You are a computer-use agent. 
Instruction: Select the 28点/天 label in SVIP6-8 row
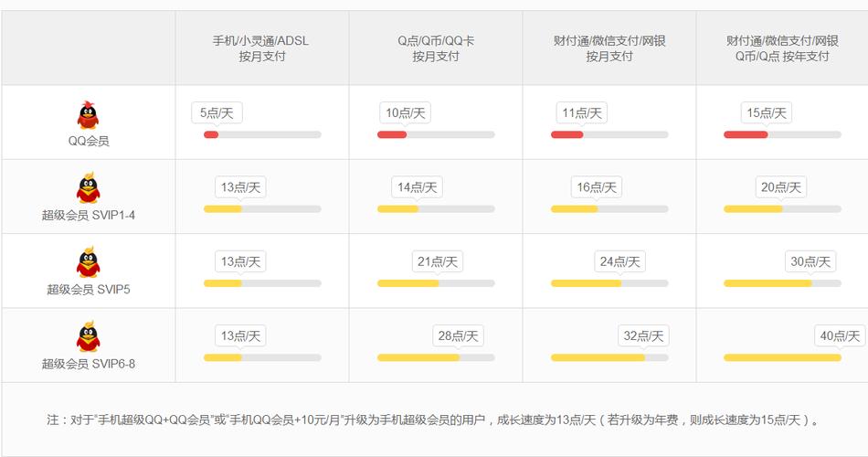click(x=458, y=335)
